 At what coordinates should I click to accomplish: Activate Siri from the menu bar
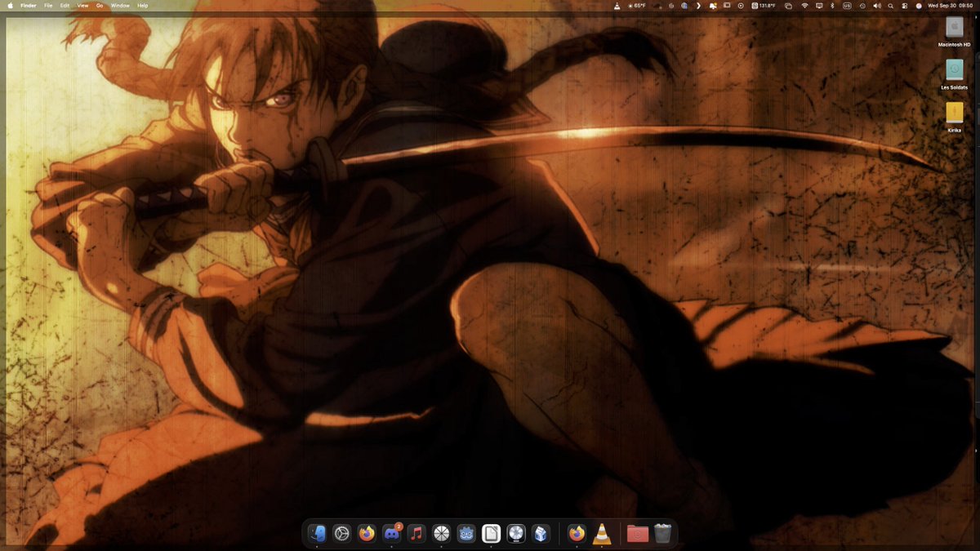tap(918, 6)
